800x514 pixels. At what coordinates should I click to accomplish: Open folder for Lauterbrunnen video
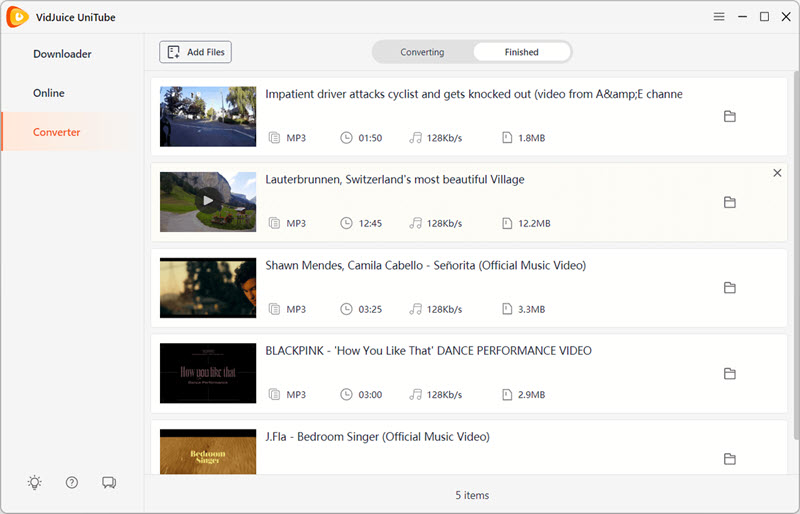pos(730,202)
